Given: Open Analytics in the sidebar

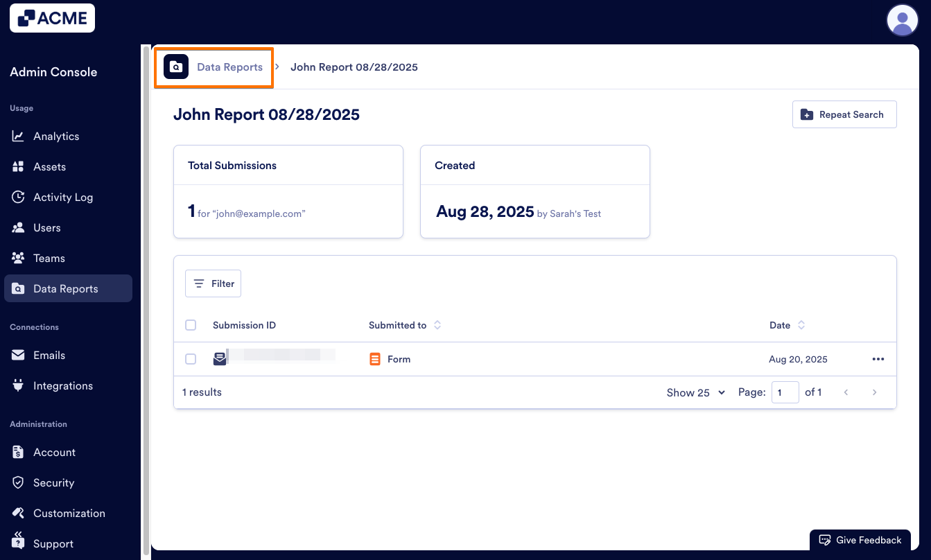Looking at the screenshot, I should [56, 137].
